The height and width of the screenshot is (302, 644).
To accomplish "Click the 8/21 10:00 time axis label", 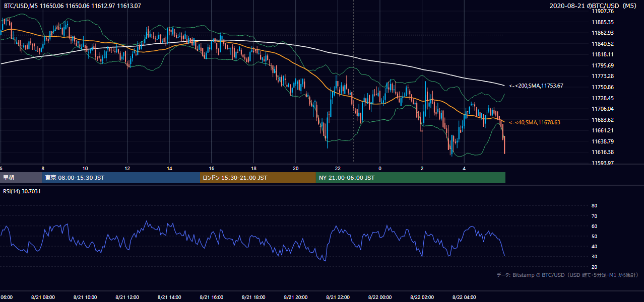I will (85, 297).
